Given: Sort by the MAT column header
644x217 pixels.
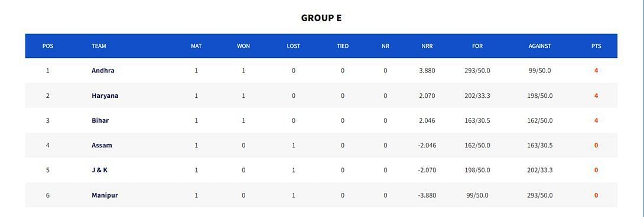Looking at the screenshot, I should tap(196, 46).
